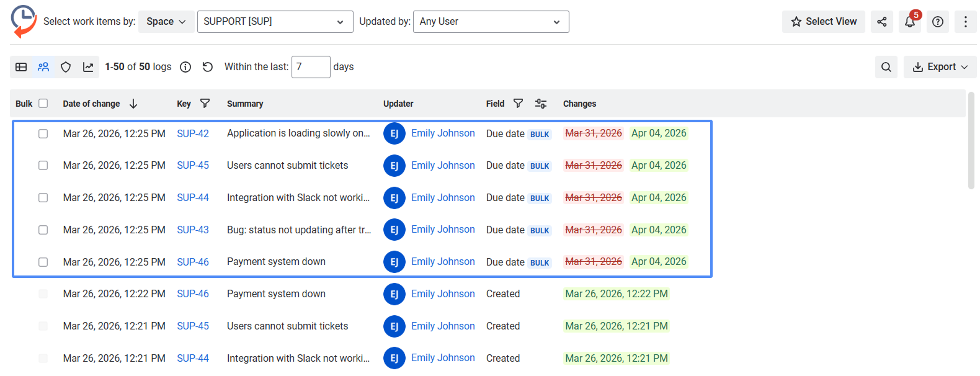Click Select View button
The width and height of the screenshot is (980, 376).
tap(823, 22)
